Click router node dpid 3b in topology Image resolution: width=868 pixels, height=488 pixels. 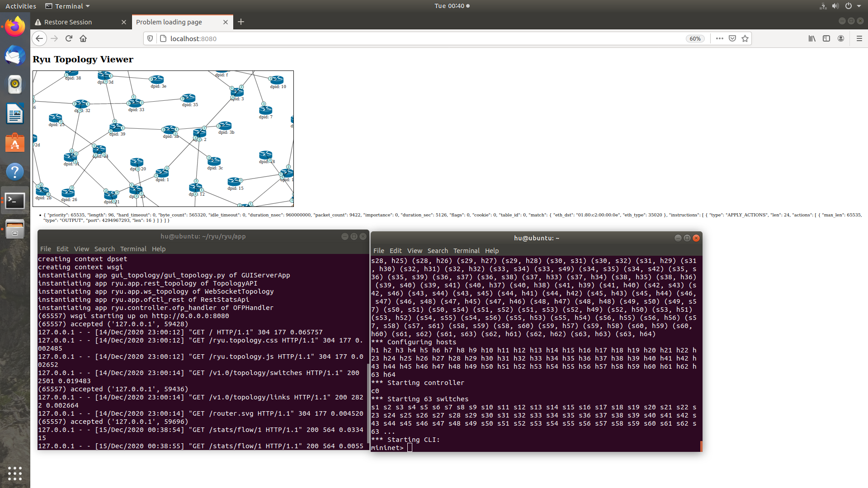click(224, 126)
